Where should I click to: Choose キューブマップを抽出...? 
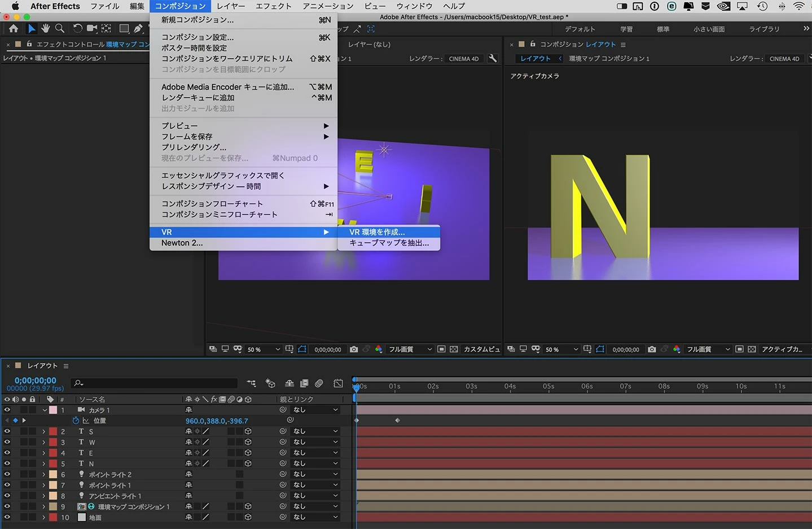coord(388,243)
